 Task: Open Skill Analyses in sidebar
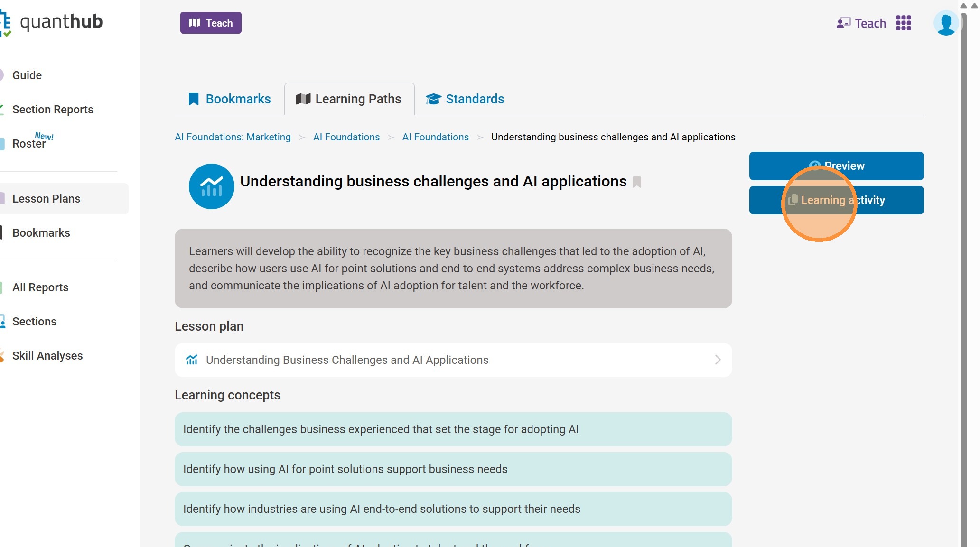47,356
